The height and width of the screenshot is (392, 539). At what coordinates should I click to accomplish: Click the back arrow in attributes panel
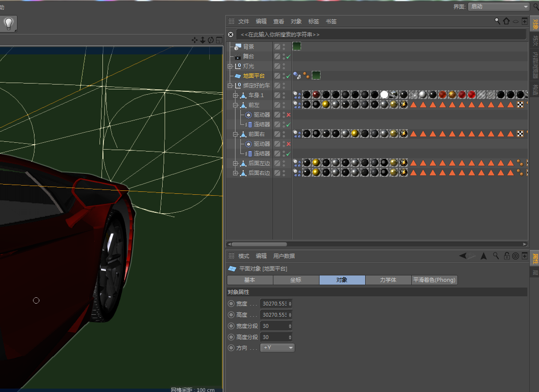pyautogui.click(x=463, y=256)
